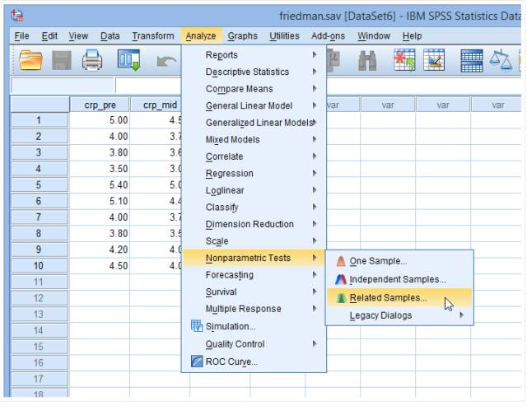The image size is (527, 420).
Task: Choose Related Samples... test option
Action: [x=399, y=297]
